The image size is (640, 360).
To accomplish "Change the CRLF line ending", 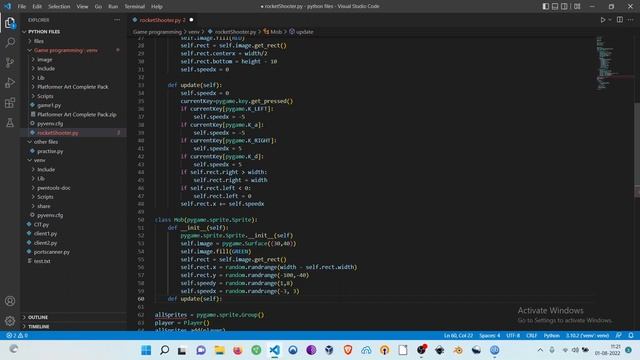I will (531, 335).
